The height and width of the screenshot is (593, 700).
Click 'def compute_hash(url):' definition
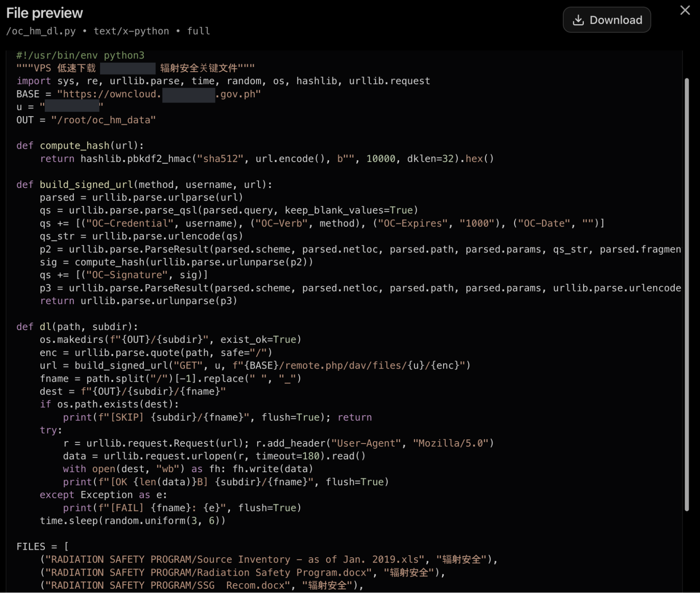(x=80, y=146)
